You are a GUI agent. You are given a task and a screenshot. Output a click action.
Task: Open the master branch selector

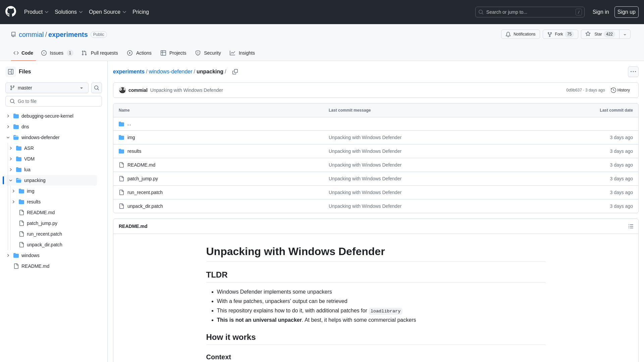pos(47,88)
